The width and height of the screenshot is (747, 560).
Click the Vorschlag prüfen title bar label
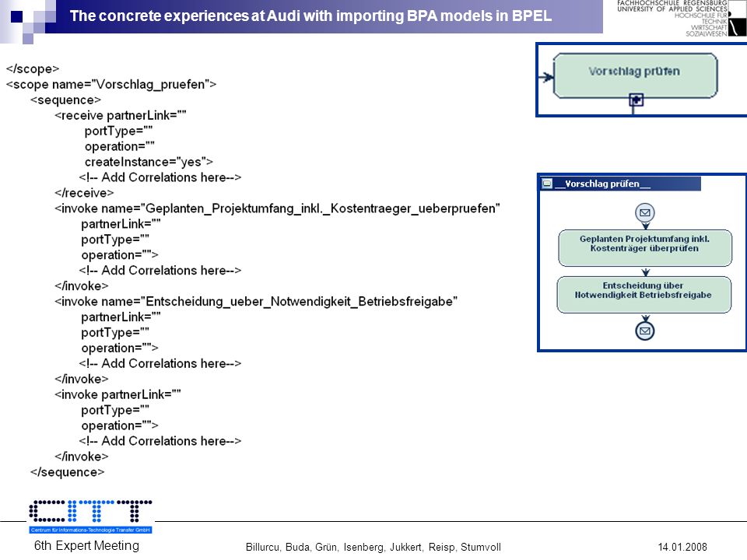click(602, 184)
